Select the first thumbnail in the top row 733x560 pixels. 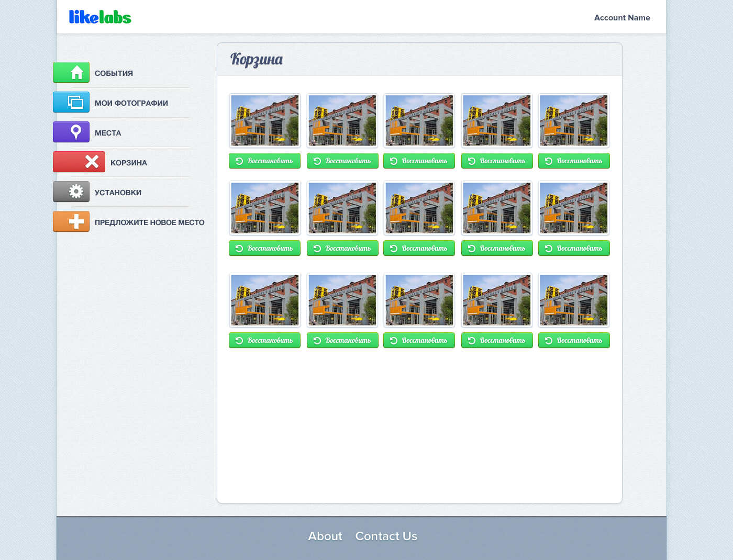tap(265, 120)
